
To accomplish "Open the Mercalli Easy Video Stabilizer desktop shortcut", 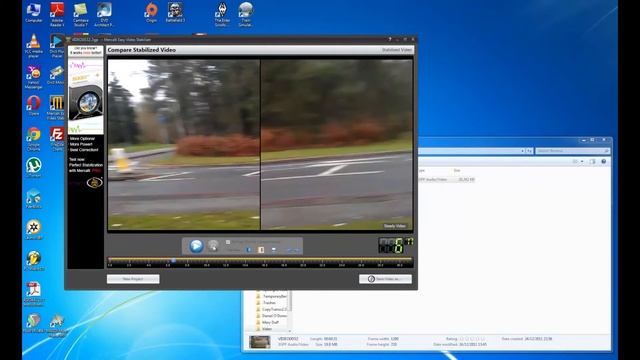I will [56, 107].
